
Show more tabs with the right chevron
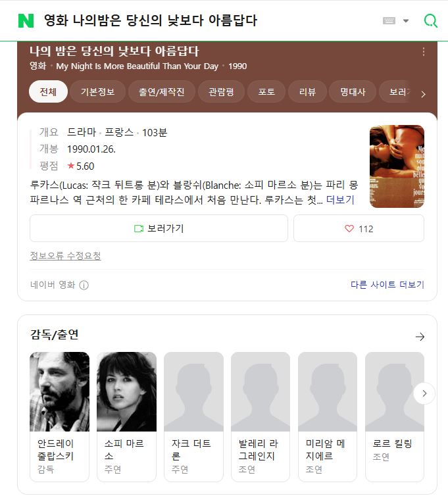click(x=423, y=94)
